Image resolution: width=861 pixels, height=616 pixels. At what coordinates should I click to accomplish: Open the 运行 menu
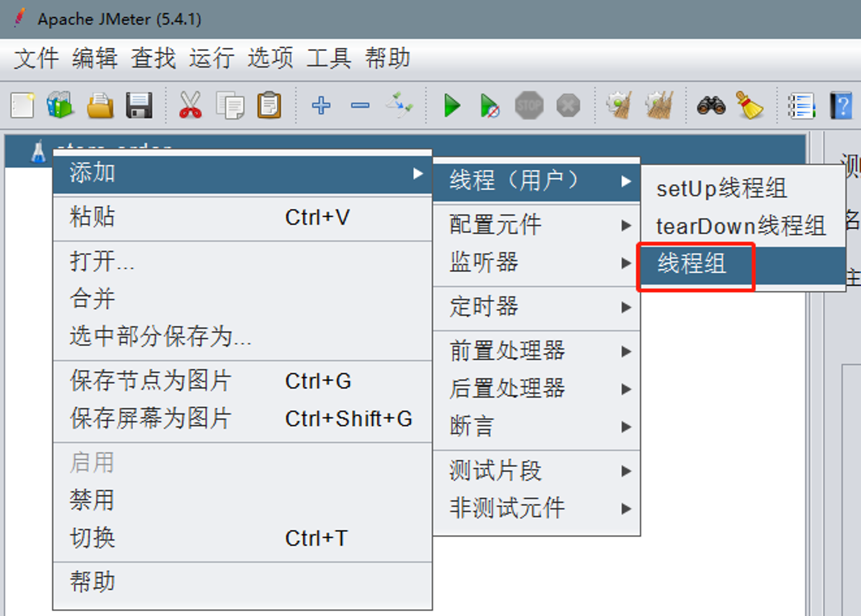[212, 58]
